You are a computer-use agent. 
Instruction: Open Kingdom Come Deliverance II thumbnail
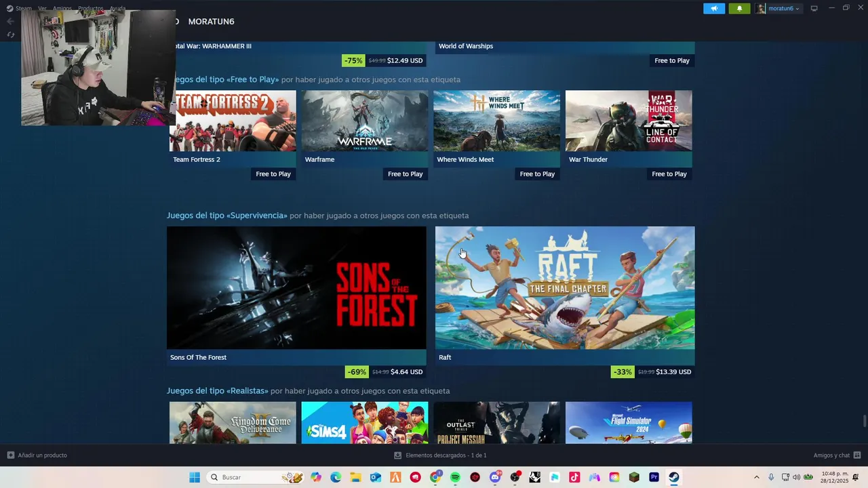coord(233,423)
